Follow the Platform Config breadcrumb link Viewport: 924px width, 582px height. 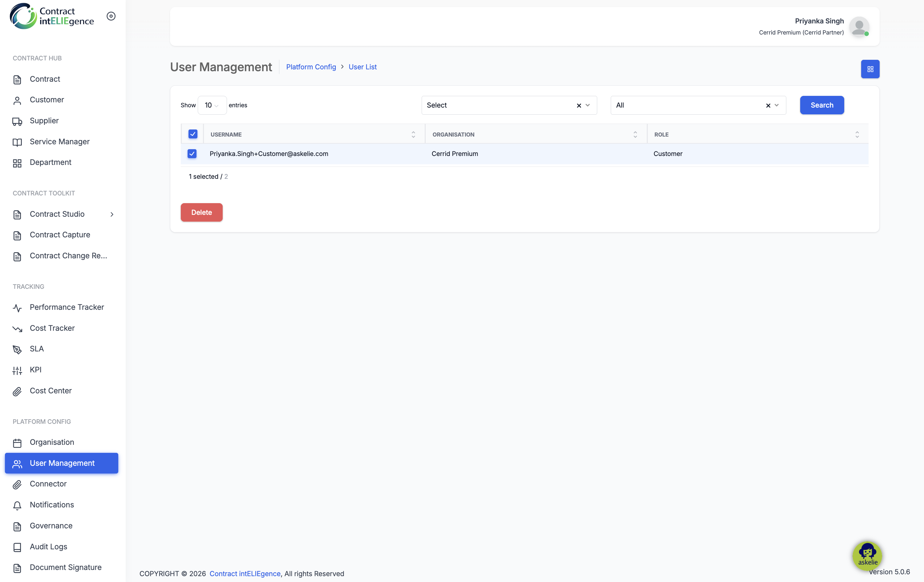311,67
